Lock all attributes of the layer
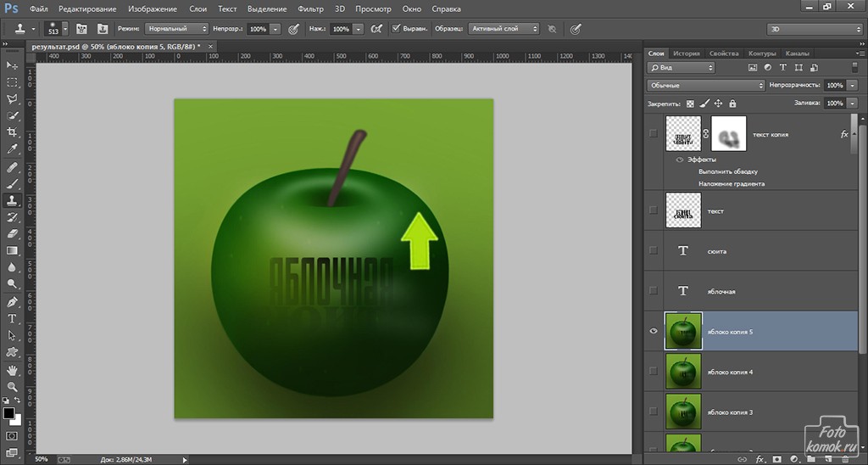 click(732, 104)
